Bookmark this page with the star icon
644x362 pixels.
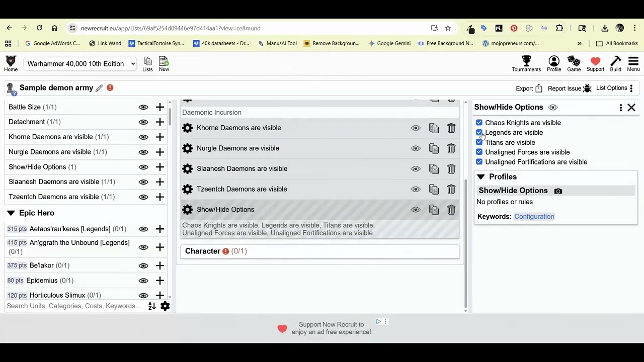click(448, 28)
